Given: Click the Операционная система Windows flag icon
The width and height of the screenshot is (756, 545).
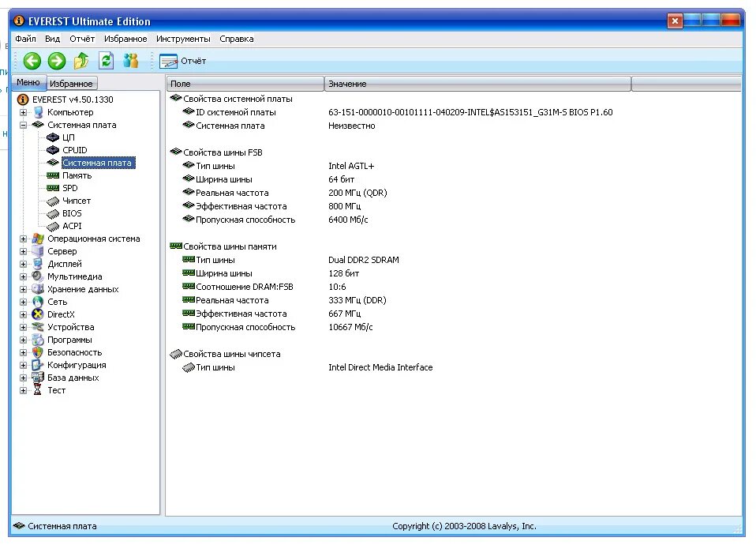Looking at the screenshot, I should click(x=38, y=239).
